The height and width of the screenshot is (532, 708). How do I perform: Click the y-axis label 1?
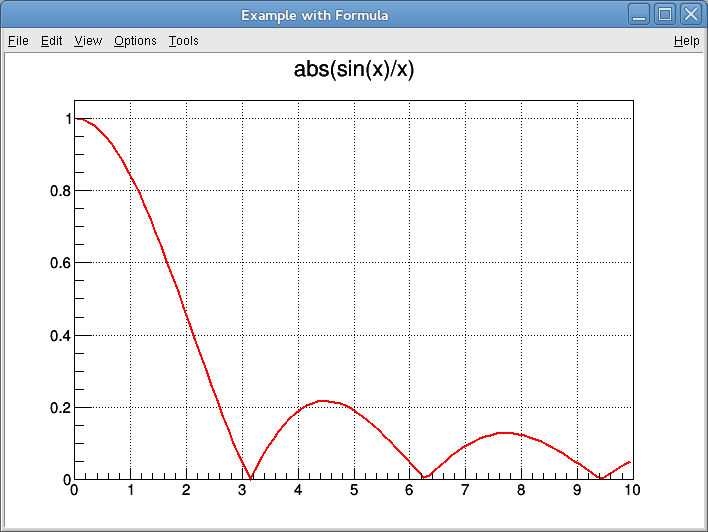coord(68,119)
